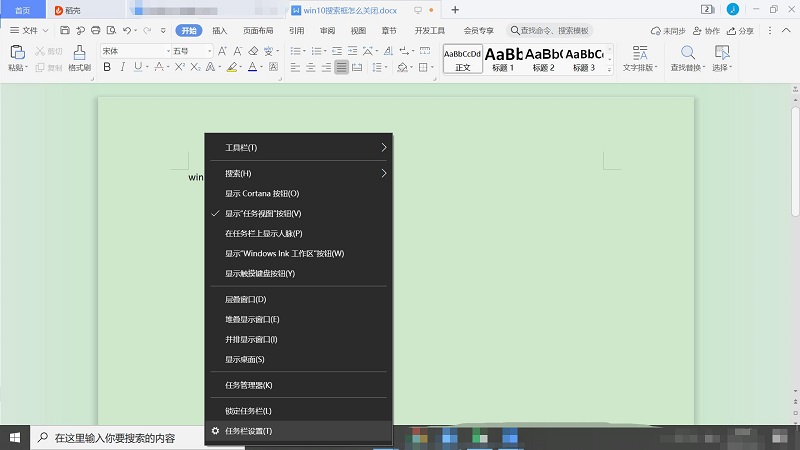Open 任务栏设置(T) taskbar settings

pyautogui.click(x=248, y=431)
